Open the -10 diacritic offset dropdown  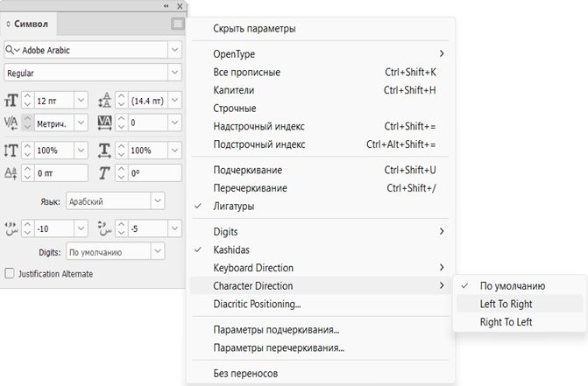point(81,228)
